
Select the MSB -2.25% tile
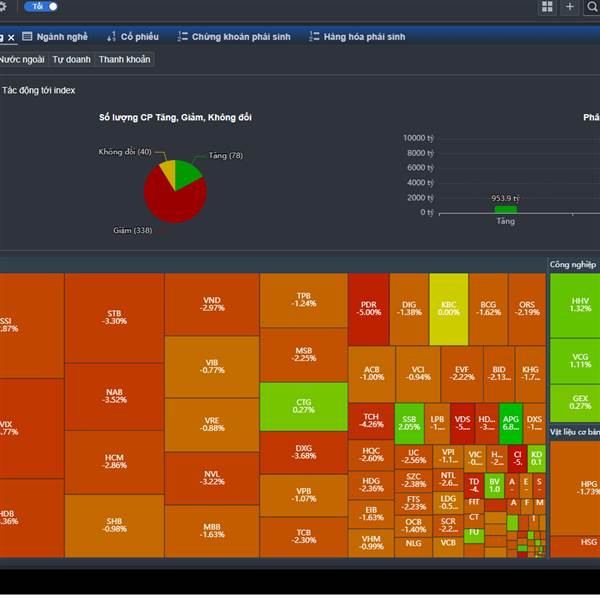tap(304, 355)
